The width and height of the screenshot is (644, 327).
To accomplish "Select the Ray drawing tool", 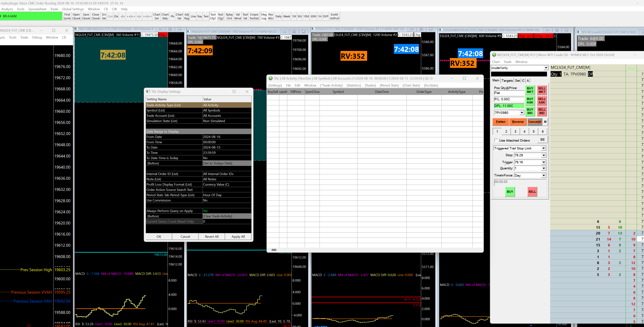I will coord(200,16).
